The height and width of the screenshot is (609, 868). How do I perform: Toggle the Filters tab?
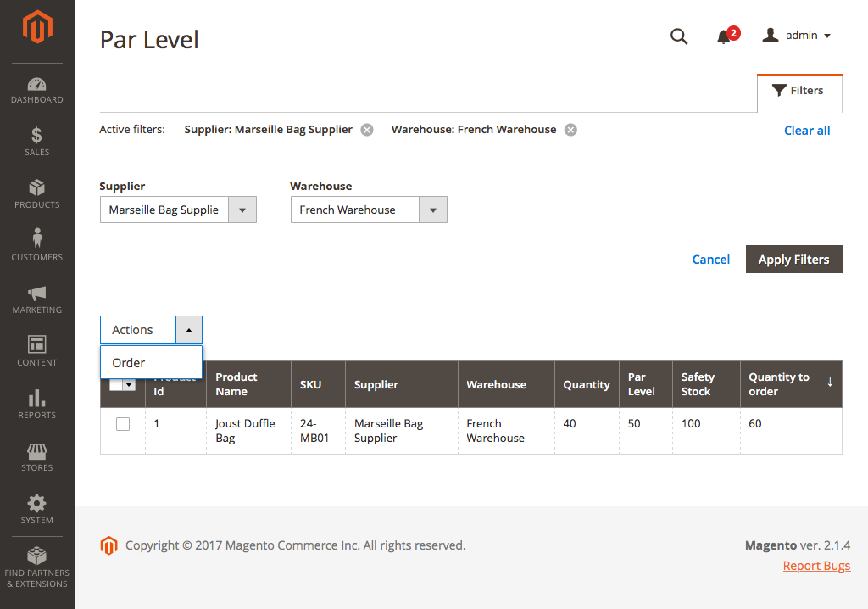[x=799, y=93]
